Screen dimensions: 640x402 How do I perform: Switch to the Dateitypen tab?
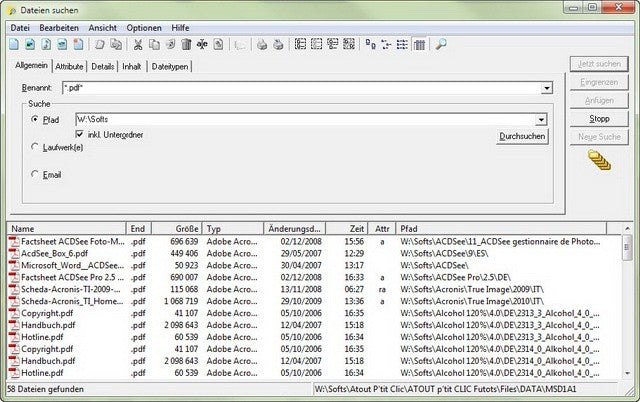pyautogui.click(x=170, y=67)
